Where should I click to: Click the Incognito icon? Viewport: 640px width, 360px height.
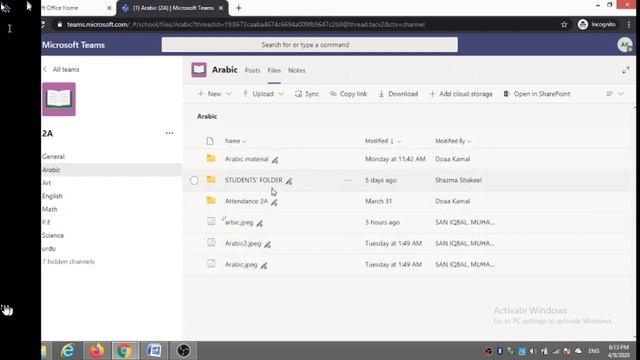point(583,24)
